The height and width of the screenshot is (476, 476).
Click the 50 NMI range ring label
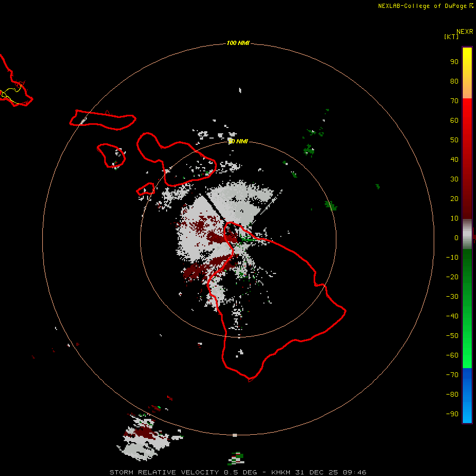point(238,141)
